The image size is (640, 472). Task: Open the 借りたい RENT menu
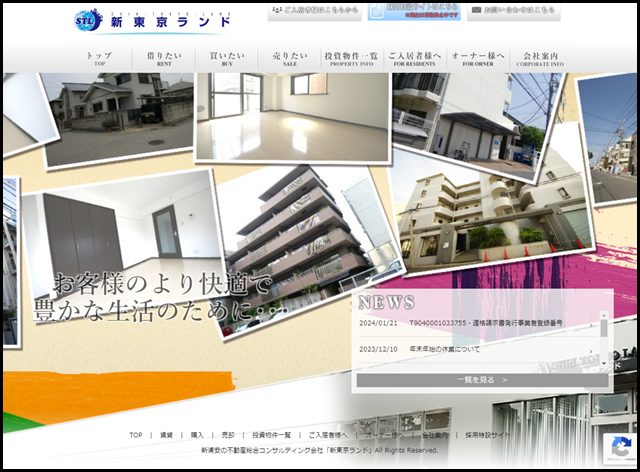(164, 59)
